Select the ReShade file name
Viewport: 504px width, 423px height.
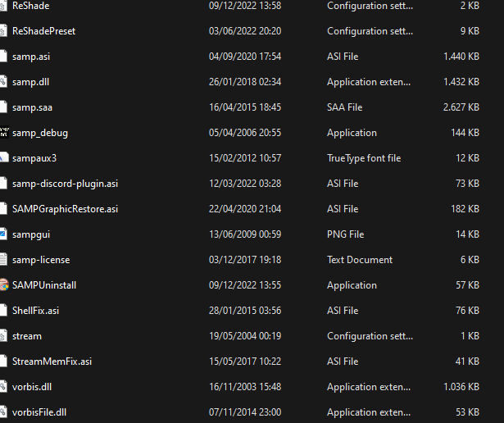click(x=31, y=6)
